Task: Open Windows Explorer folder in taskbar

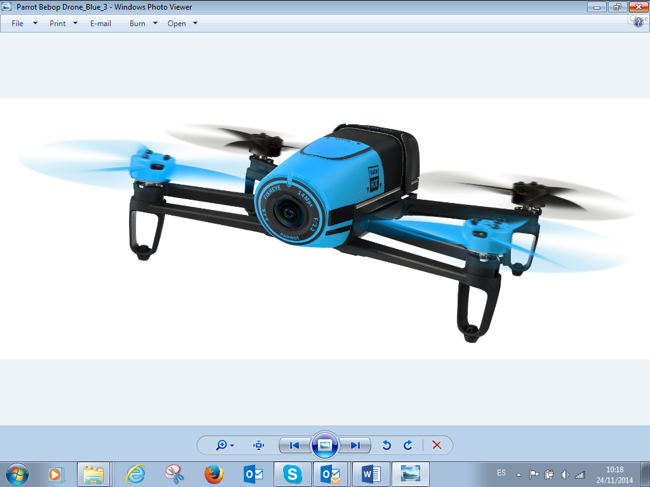Action: [x=94, y=474]
